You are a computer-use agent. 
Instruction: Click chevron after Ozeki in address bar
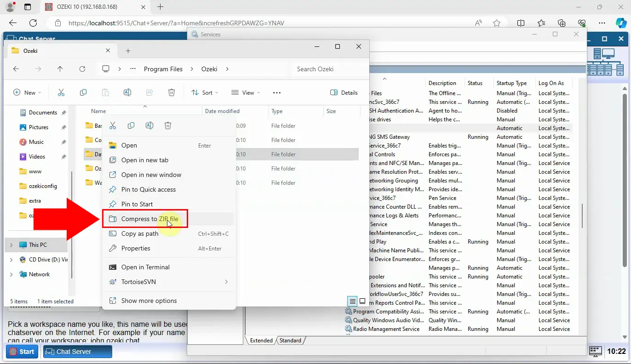[227, 69]
